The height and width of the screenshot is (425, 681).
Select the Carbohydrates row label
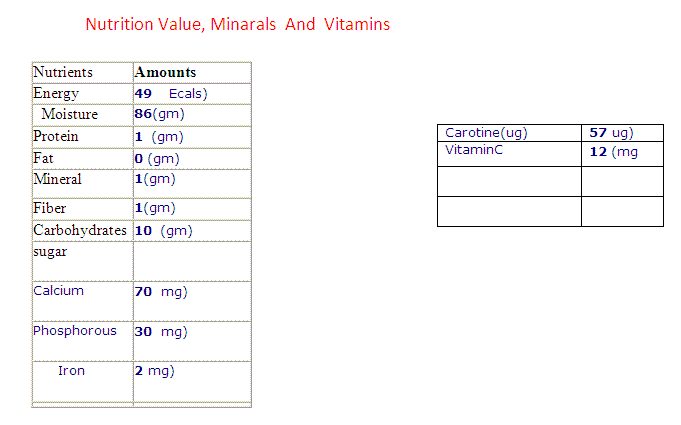pyautogui.click(x=80, y=230)
